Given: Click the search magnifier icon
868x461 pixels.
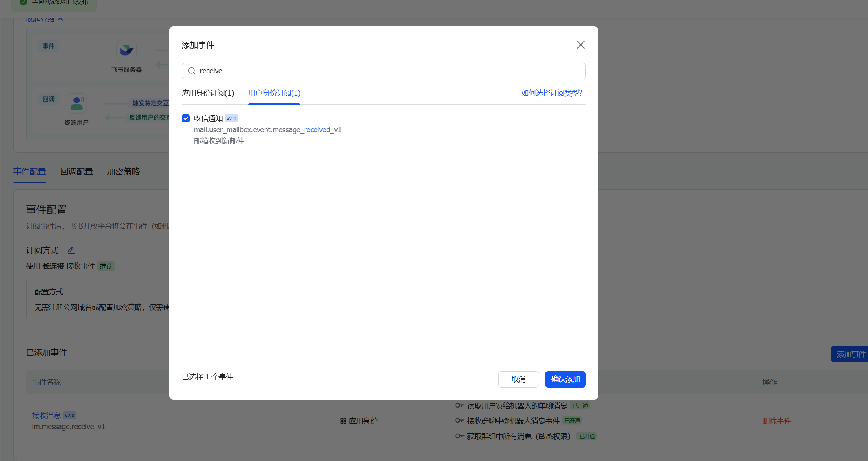Looking at the screenshot, I should tap(191, 71).
